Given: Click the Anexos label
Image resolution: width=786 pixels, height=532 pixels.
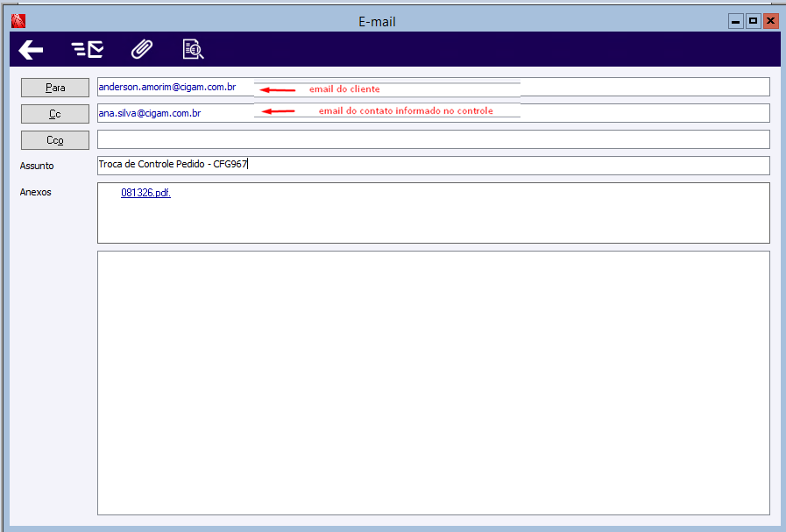Looking at the screenshot, I should tap(36, 192).
